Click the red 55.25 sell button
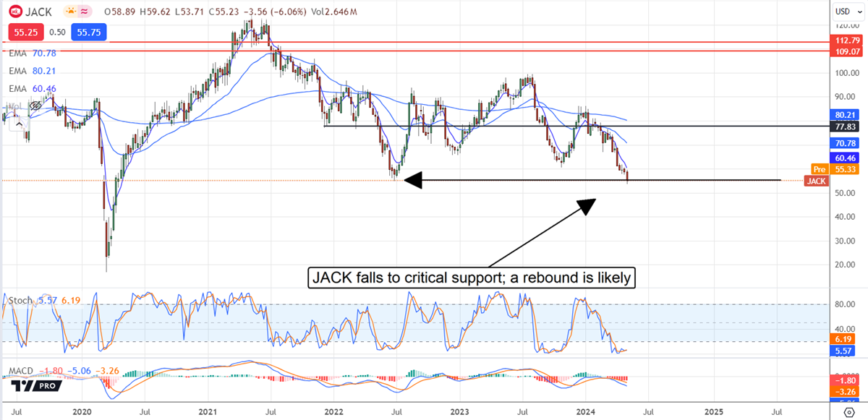The width and height of the screenshot is (868, 420). click(27, 33)
